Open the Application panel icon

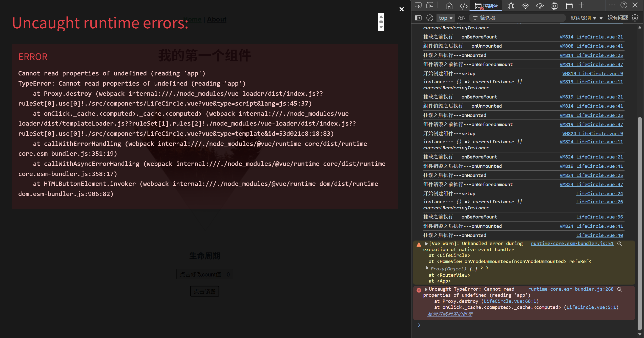569,6
